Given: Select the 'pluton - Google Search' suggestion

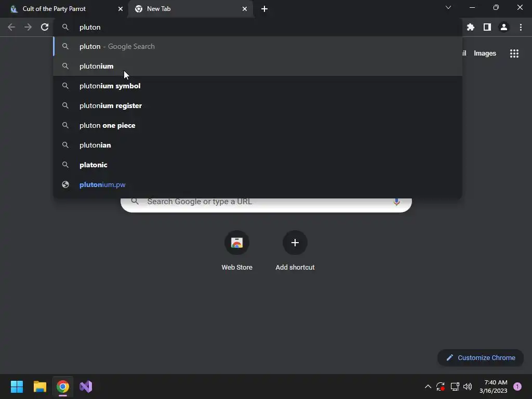Looking at the screenshot, I should click(258, 46).
